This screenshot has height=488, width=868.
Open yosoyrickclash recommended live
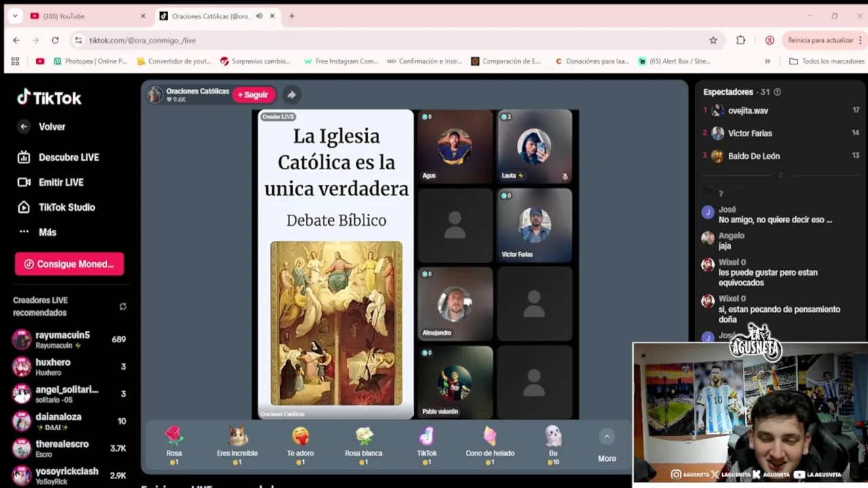(69, 475)
